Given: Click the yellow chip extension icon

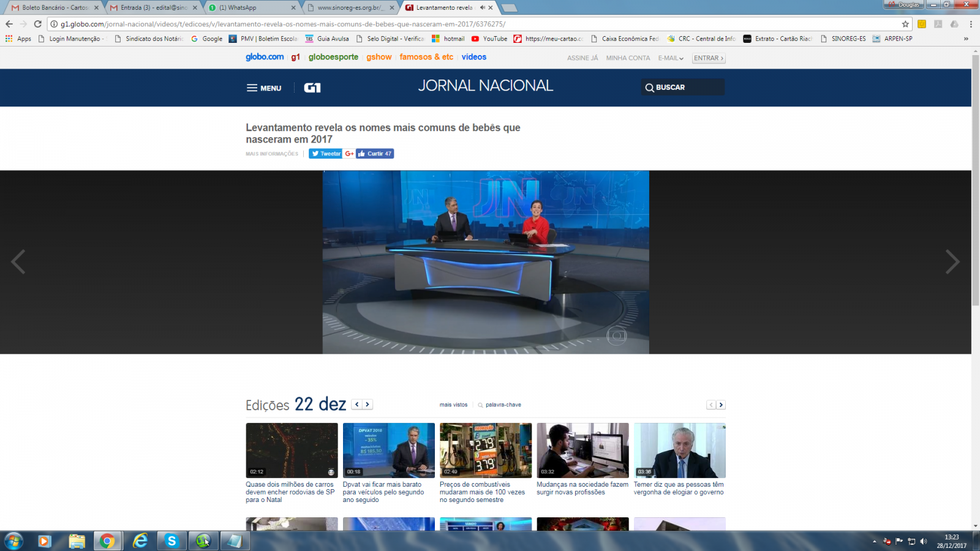Looking at the screenshot, I should [x=922, y=24].
